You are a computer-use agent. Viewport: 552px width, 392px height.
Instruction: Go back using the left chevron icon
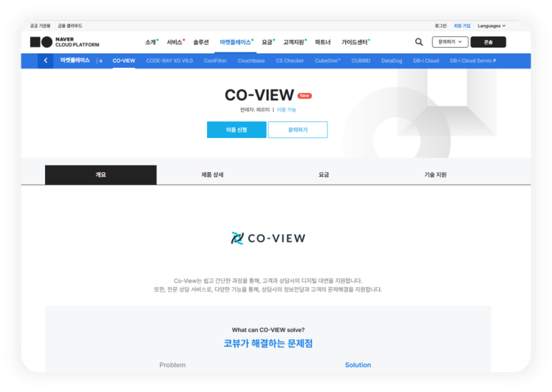tap(46, 61)
